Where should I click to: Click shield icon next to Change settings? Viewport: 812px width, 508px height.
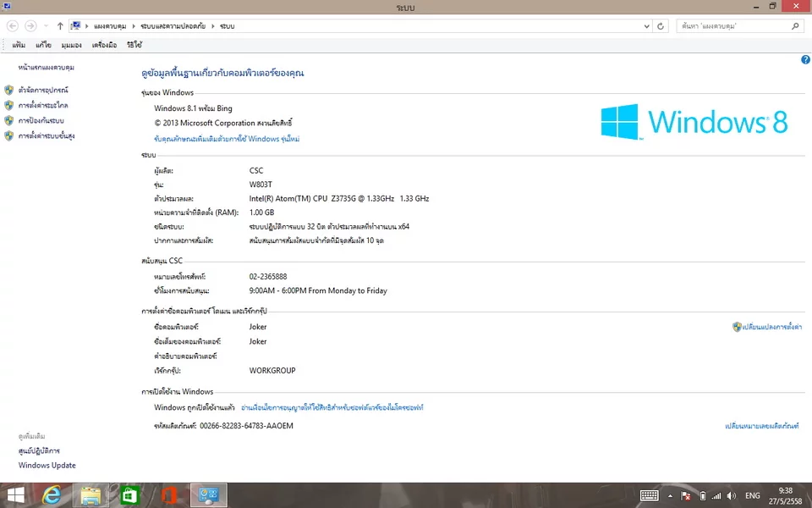click(x=737, y=327)
